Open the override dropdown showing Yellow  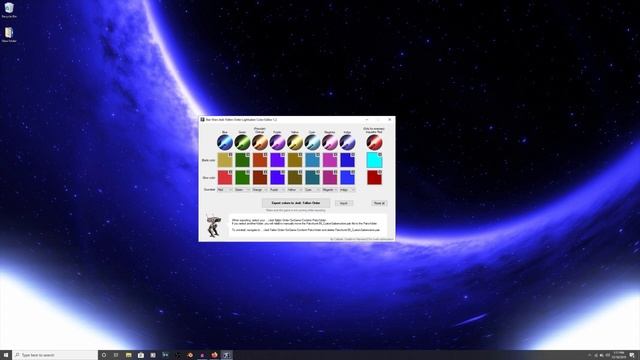295,190
